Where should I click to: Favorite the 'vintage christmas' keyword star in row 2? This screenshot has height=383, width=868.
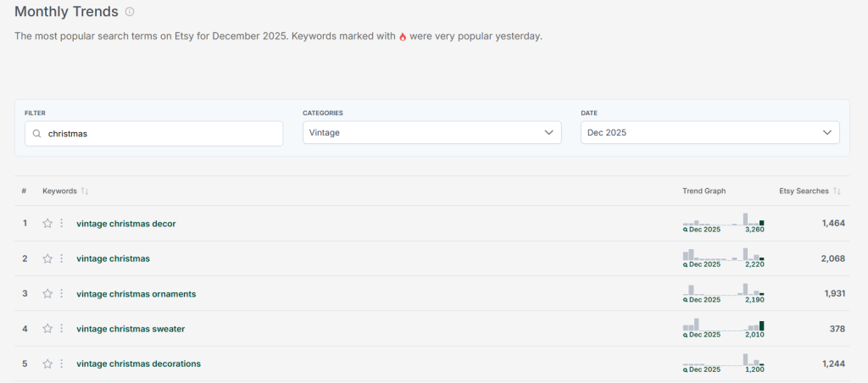point(47,258)
